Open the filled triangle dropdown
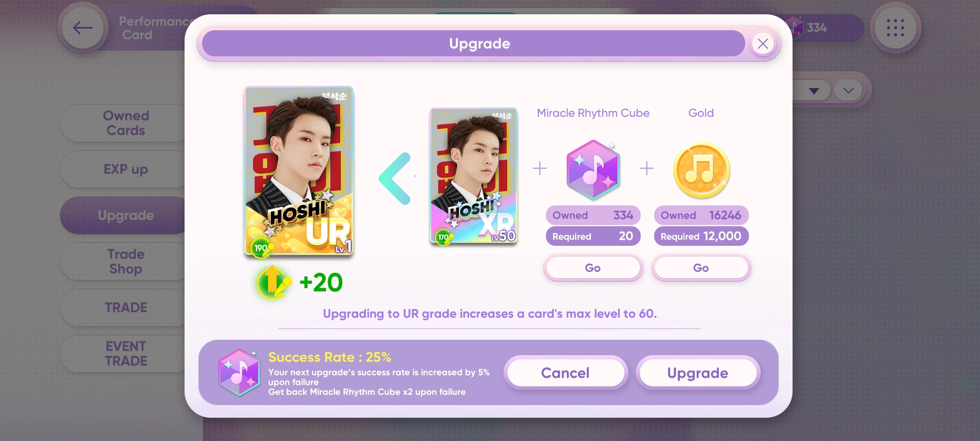Image resolution: width=980 pixels, height=441 pixels. 813,90
